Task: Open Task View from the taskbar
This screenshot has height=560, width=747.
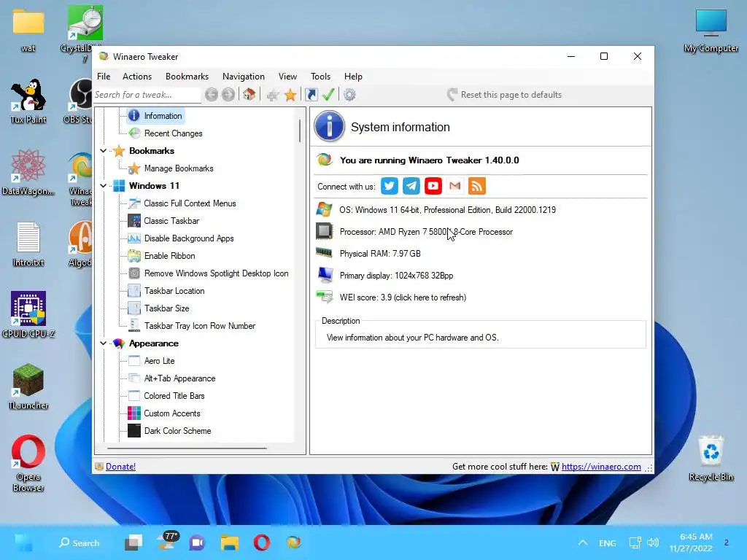Action: (133, 542)
